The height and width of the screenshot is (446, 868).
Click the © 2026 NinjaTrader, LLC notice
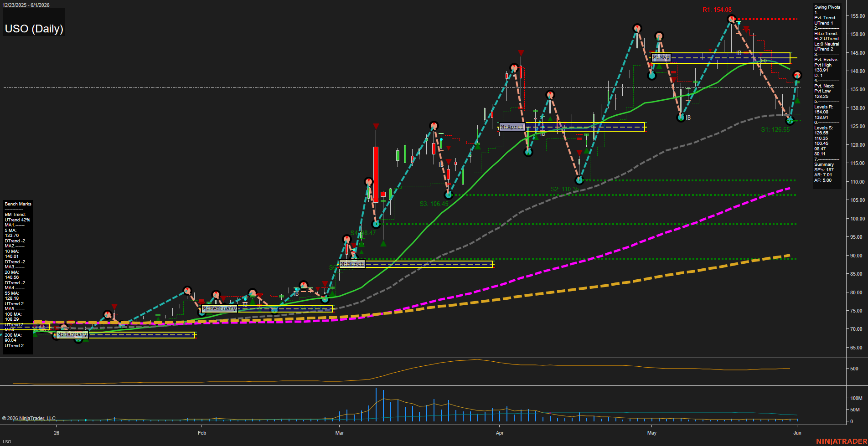point(29,418)
